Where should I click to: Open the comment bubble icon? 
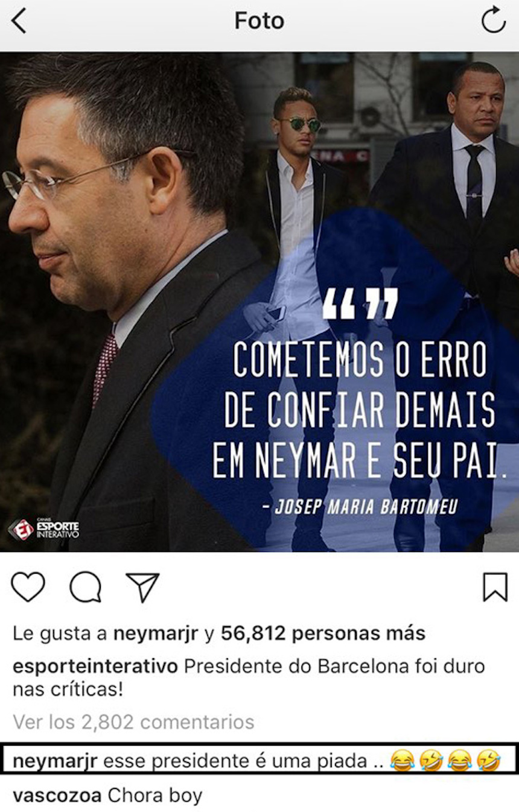click(85, 587)
